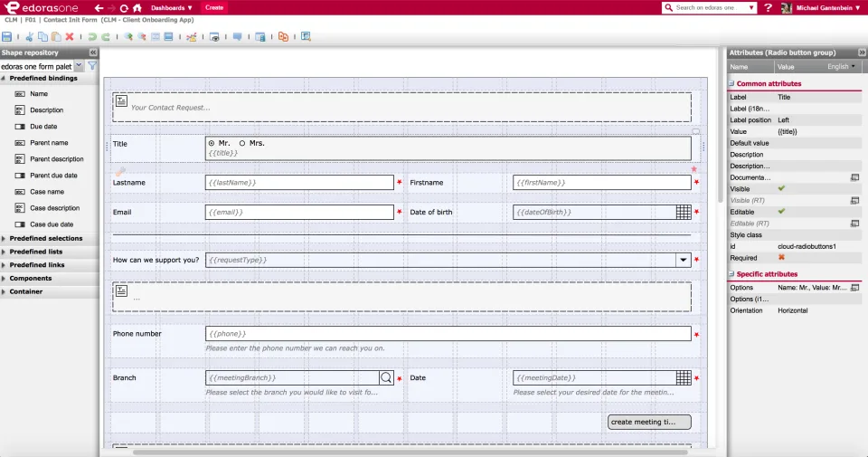Viewport: 868px width, 457px height.
Task: Click the Redo arrow icon
Action: coord(105,36)
